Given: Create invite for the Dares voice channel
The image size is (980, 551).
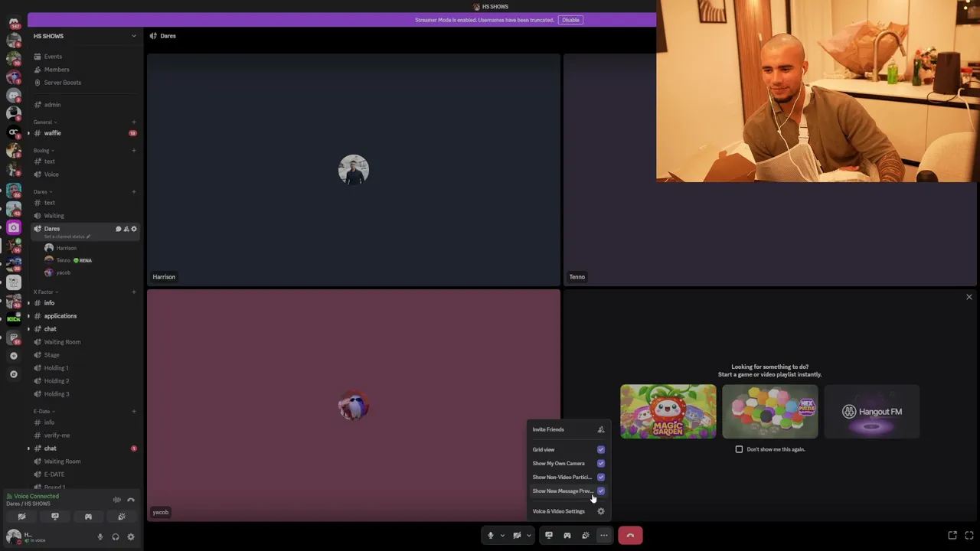Looking at the screenshot, I should click(126, 229).
